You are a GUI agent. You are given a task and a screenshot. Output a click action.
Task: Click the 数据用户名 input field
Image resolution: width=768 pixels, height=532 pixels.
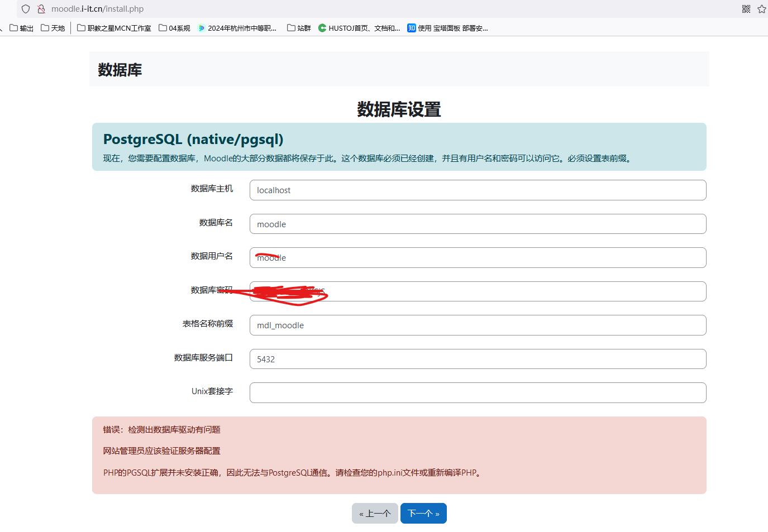point(478,257)
